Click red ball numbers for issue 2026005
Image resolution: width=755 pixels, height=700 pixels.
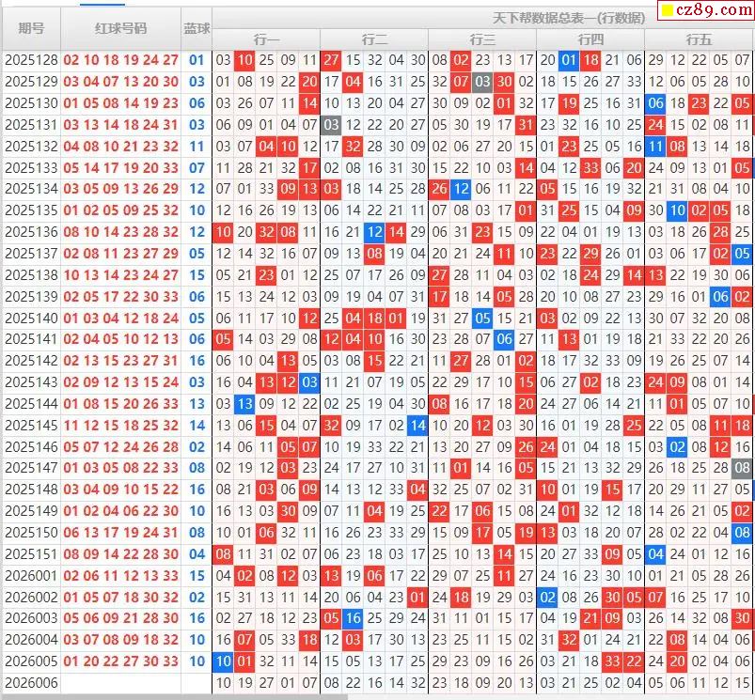coord(121,661)
